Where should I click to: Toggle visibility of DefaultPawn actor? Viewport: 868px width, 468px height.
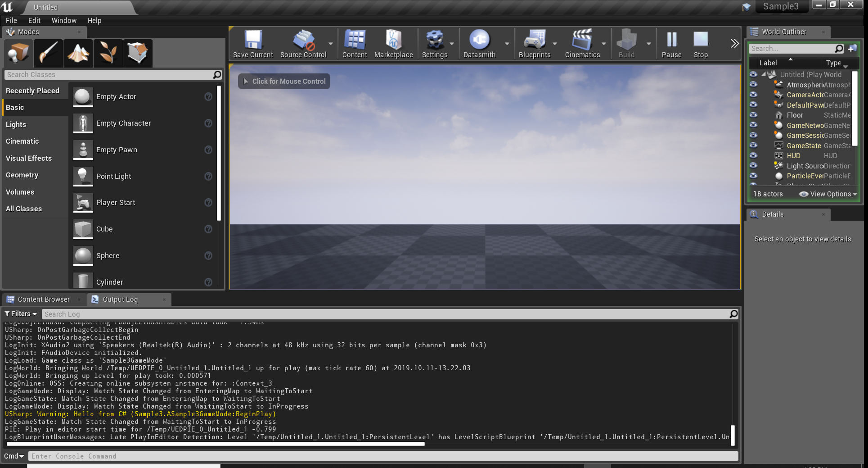tap(753, 105)
